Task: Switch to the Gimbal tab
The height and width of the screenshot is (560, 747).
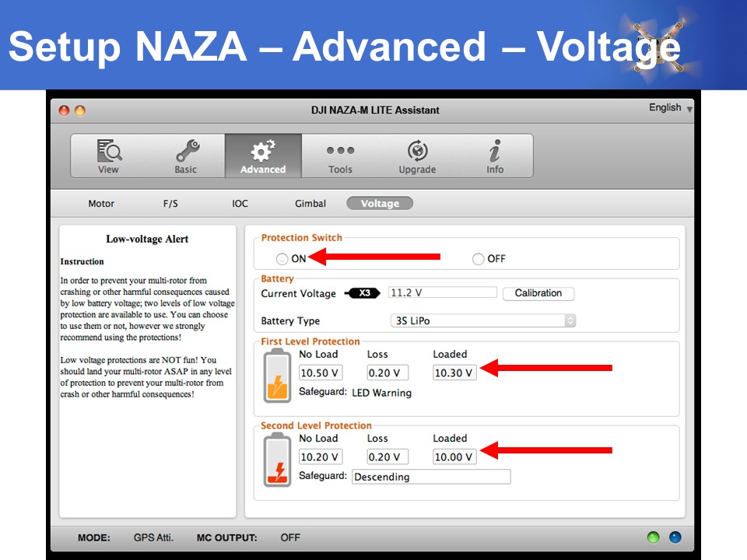Action: coord(310,203)
